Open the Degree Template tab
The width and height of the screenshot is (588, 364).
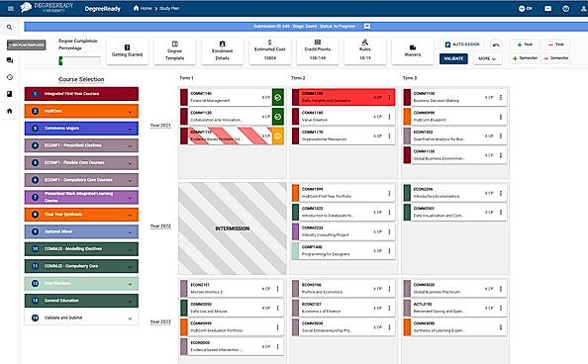175,51
